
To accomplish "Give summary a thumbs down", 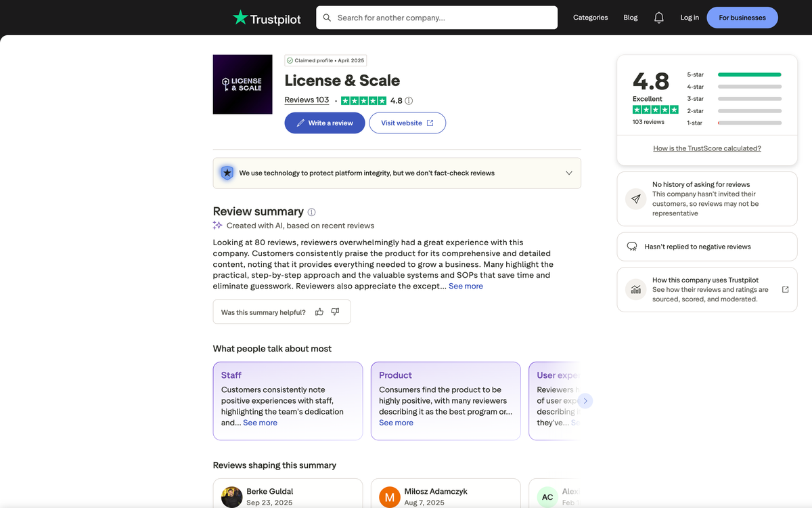I will [335, 312].
